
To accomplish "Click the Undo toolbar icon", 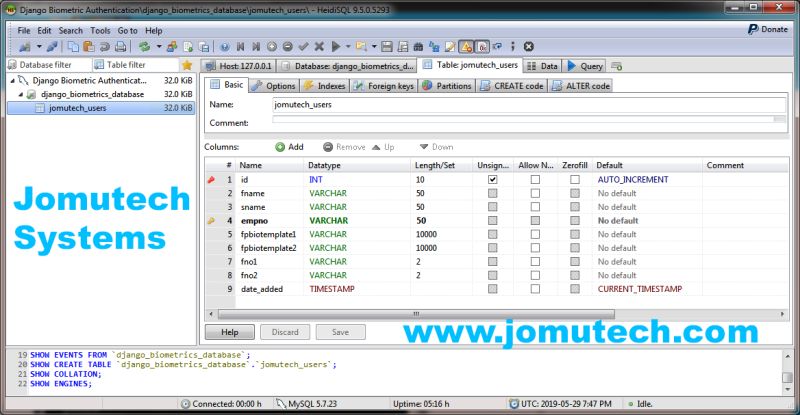I will 105,47.
